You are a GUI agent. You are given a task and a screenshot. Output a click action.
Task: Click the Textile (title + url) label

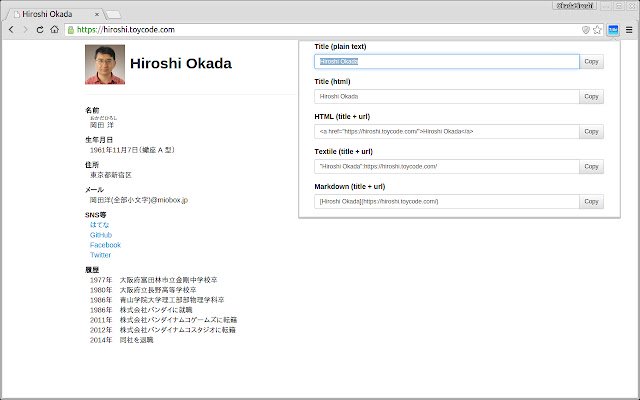pyautogui.click(x=343, y=151)
